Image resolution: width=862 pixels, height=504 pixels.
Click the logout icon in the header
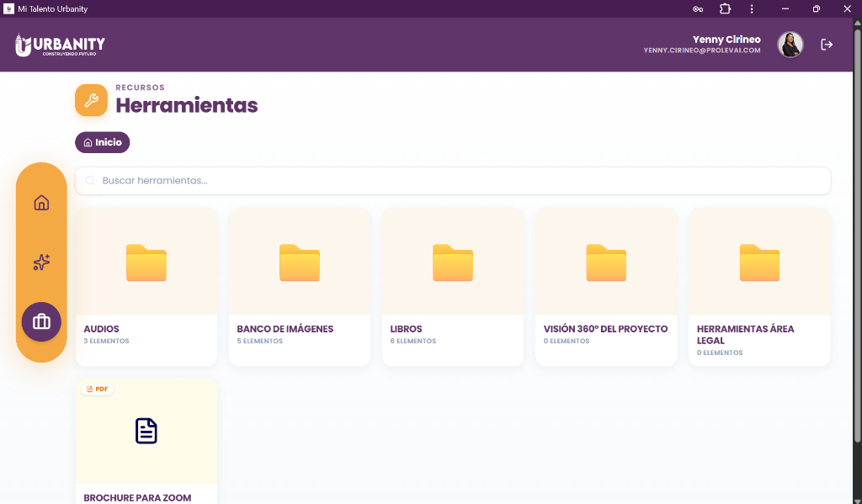click(x=827, y=45)
